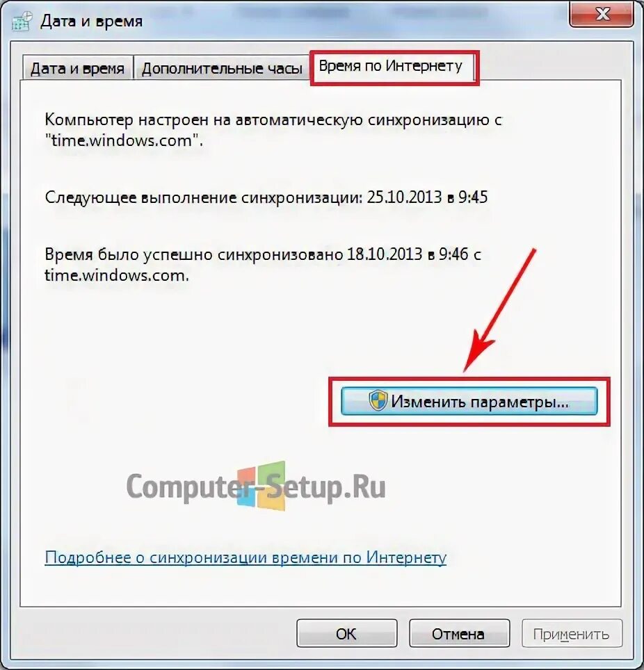Click the Date and Time title bar icon
Viewport: 644px width, 670px height.
click(22, 22)
